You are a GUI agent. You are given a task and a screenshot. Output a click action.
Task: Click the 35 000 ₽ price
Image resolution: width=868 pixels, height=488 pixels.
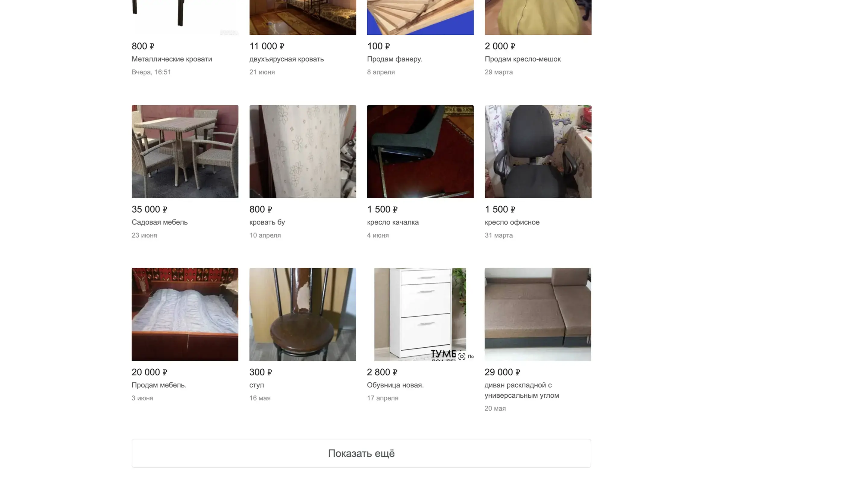(x=149, y=209)
